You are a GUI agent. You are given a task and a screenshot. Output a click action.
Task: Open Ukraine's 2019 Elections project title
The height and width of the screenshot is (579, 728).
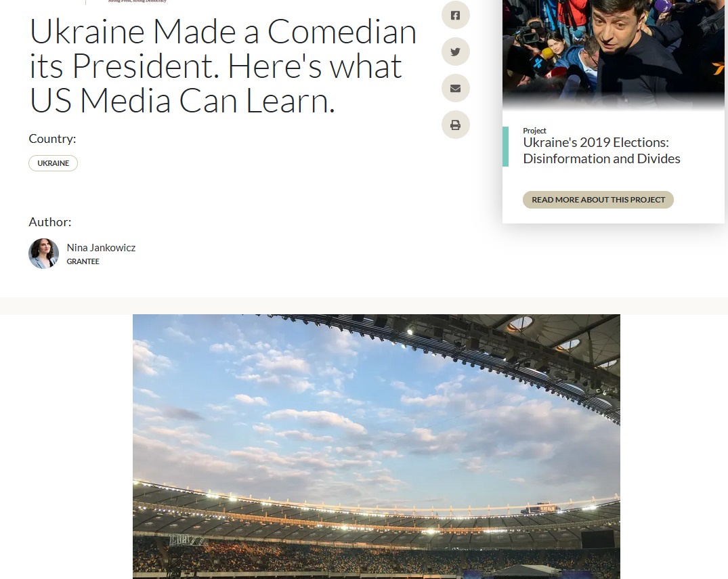point(602,150)
